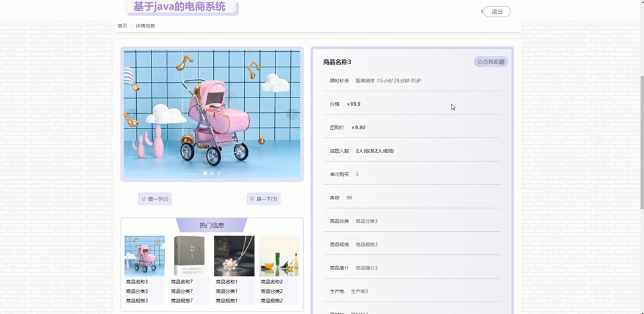The height and width of the screenshot is (314, 644).
Task: Open the 首页 breadcrumb link
Action: click(123, 26)
